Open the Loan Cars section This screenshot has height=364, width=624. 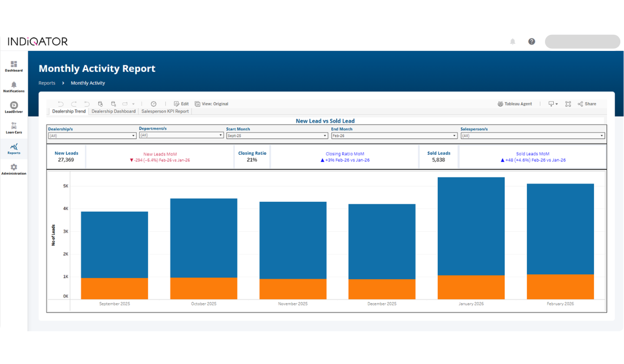pos(14,128)
